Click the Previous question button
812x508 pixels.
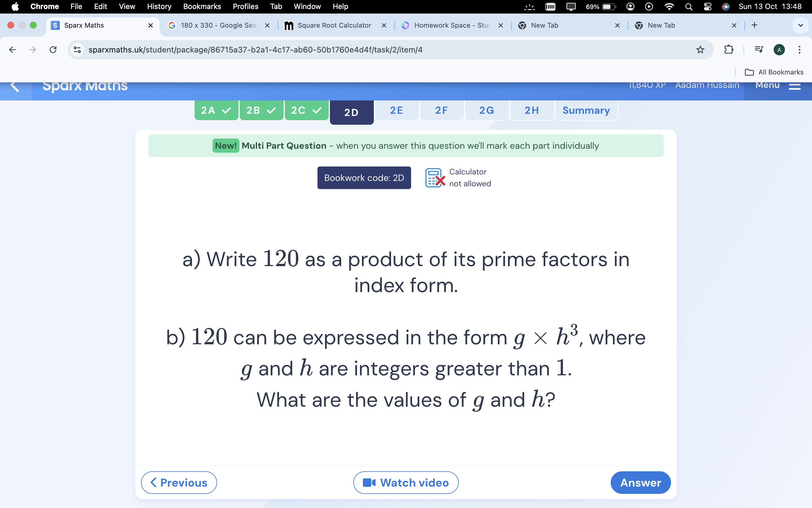(179, 483)
